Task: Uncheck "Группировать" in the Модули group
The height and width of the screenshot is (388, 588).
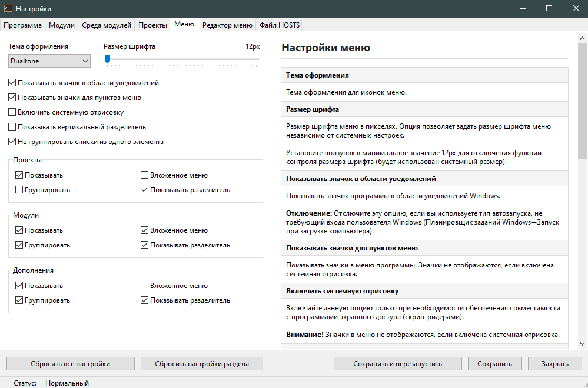Action: (x=19, y=245)
